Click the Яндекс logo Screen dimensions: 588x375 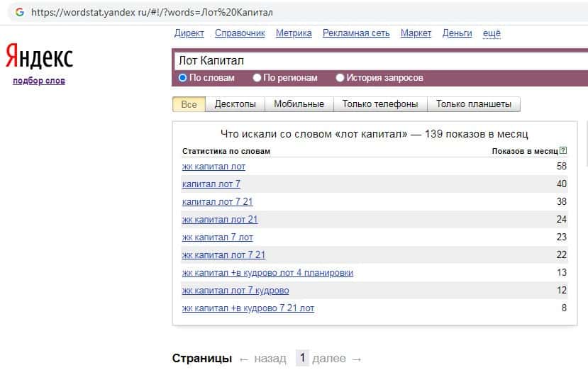39,56
